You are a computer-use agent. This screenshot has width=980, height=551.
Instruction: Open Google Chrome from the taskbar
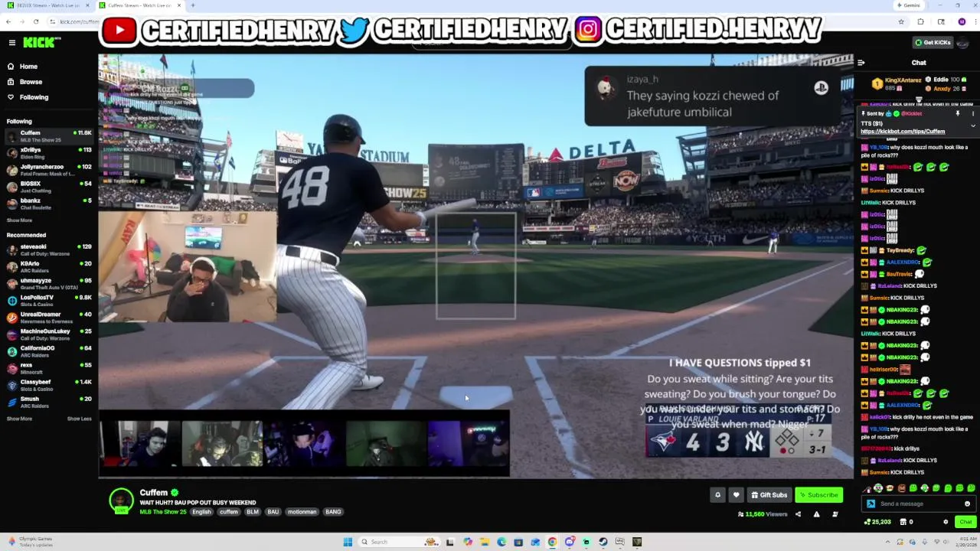(552, 542)
